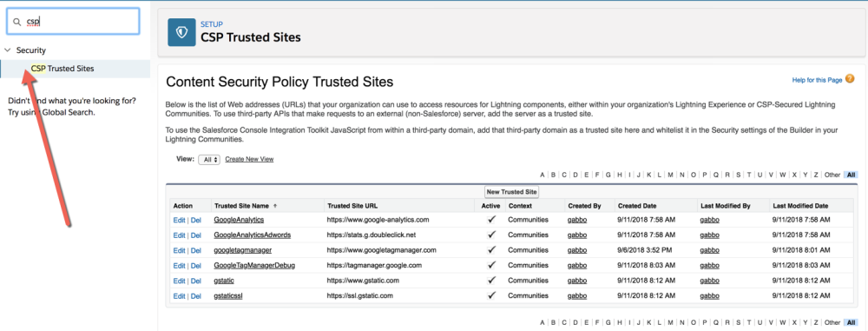Open the Create New View link
Image resolution: width=868 pixels, height=331 pixels.
point(249,159)
